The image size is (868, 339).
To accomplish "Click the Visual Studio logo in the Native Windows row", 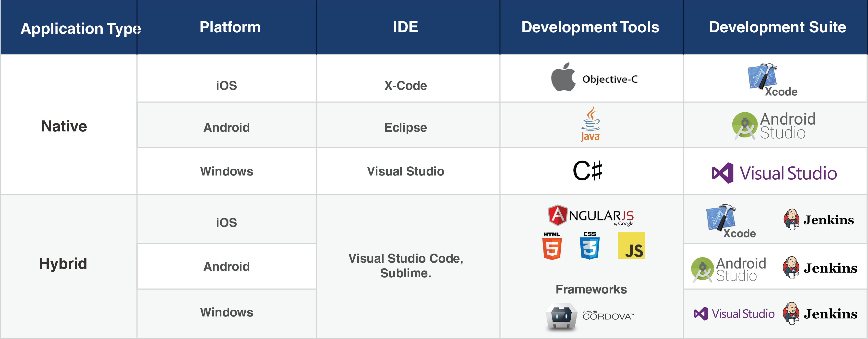I will (774, 173).
